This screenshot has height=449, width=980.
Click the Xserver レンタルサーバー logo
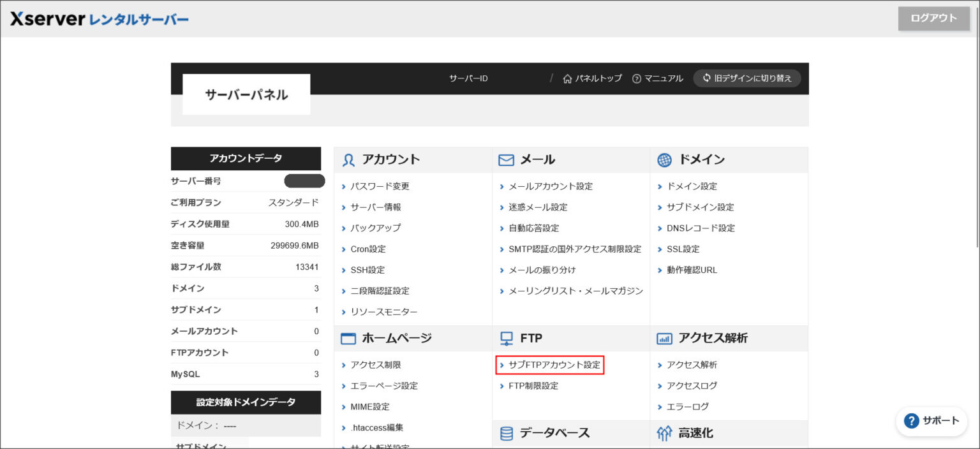99,18
